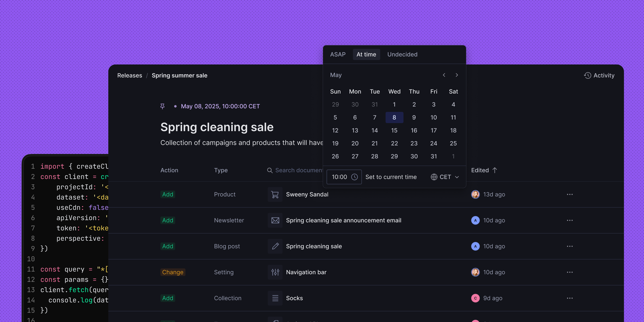Go to the next month in calendar
Viewport: 644px width, 322px height.
pyautogui.click(x=457, y=75)
